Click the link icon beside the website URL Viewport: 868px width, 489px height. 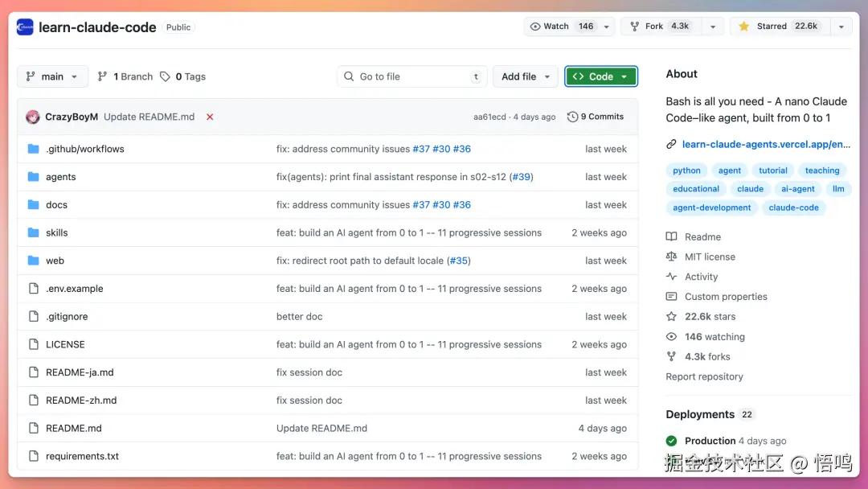(671, 145)
